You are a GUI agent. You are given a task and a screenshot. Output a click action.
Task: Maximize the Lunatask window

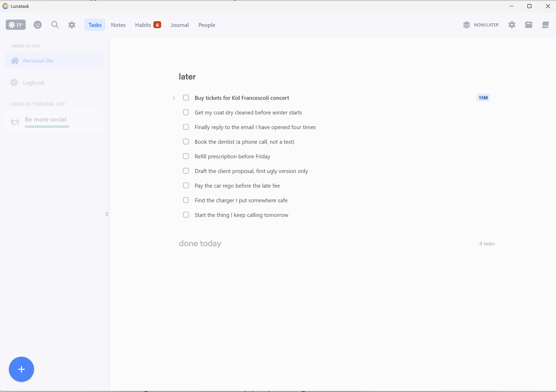(x=529, y=6)
